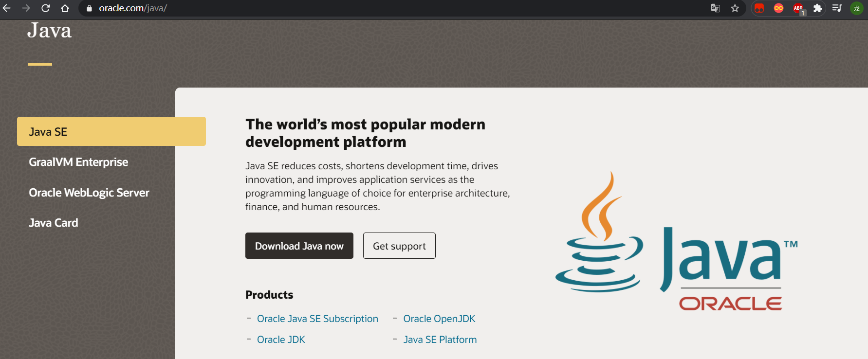Open the Oracle Java SE Subscription link
This screenshot has height=359, width=868.
(317, 319)
